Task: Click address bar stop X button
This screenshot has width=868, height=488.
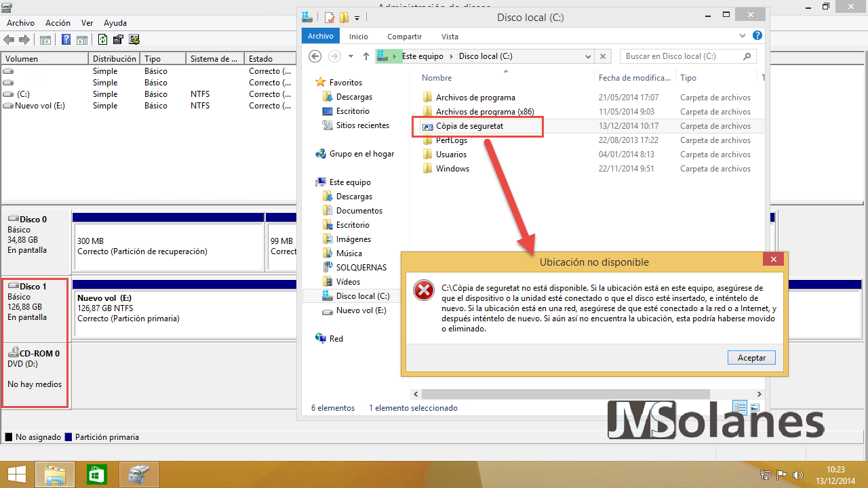Action: 604,56
